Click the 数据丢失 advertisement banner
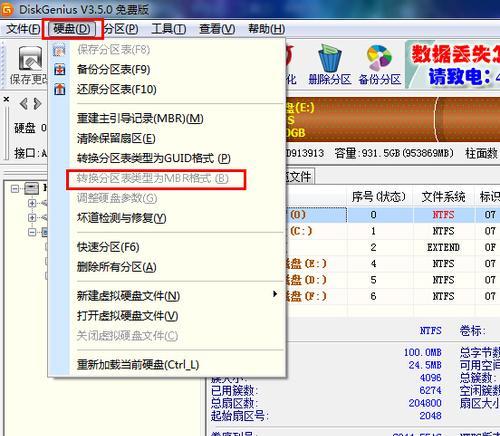Image resolution: width=500 pixels, height=436 pixels. coord(453,64)
